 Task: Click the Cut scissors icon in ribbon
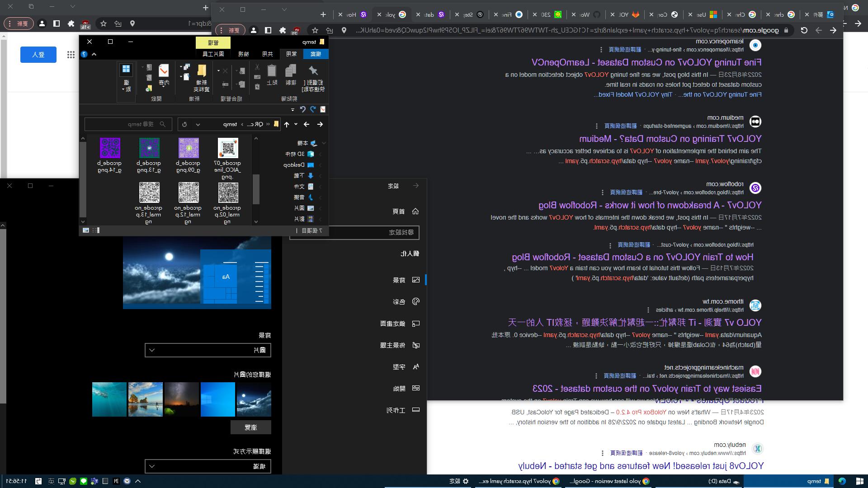257,67
